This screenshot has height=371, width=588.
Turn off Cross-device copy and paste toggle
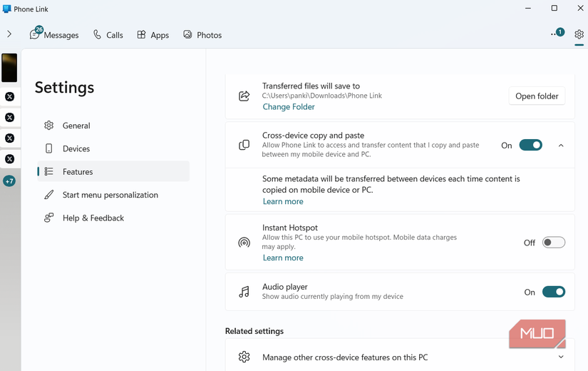click(530, 146)
